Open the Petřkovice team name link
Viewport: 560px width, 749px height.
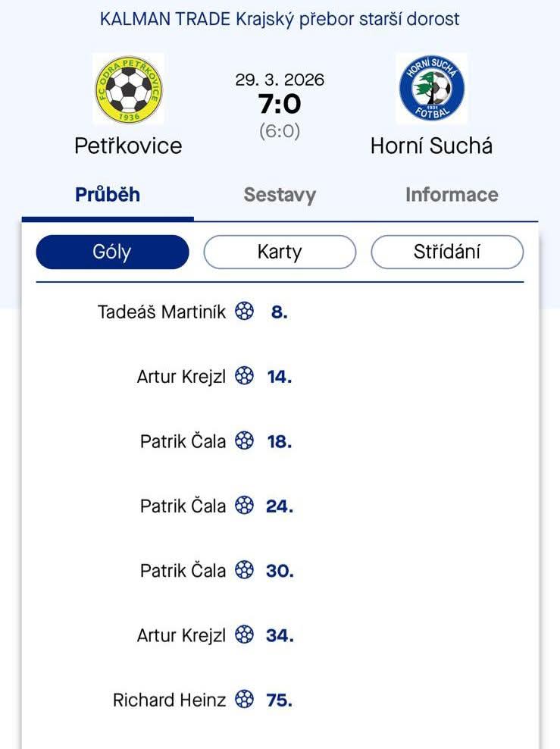pyautogui.click(x=128, y=146)
